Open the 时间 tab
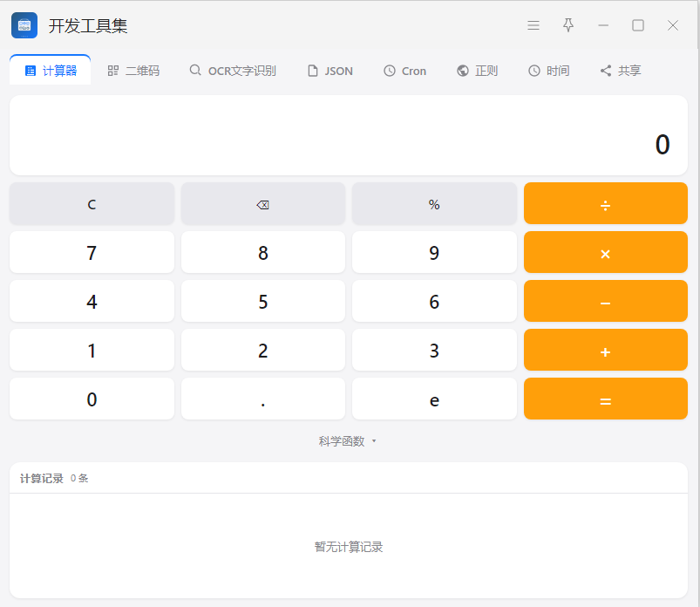The height and width of the screenshot is (607, 700). pos(549,71)
